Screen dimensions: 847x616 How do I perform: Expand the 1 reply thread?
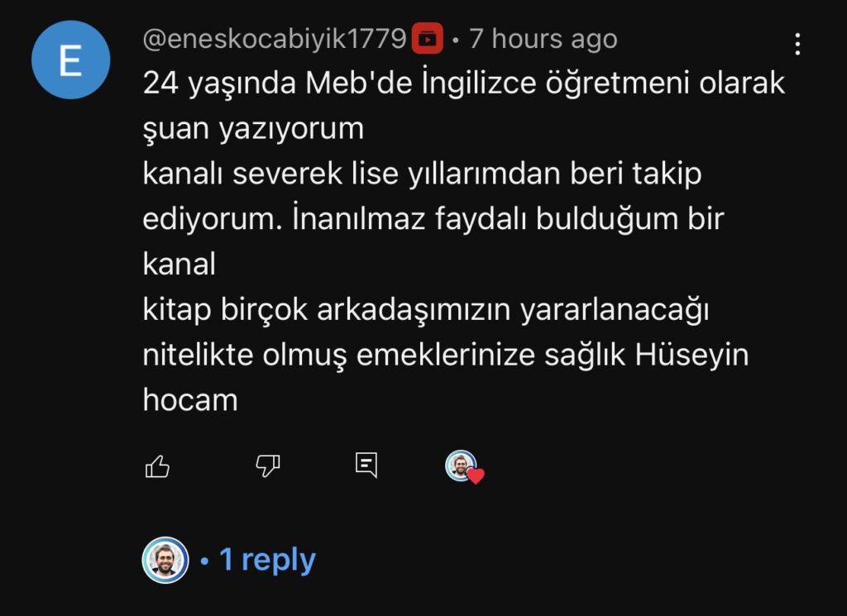coord(267,559)
